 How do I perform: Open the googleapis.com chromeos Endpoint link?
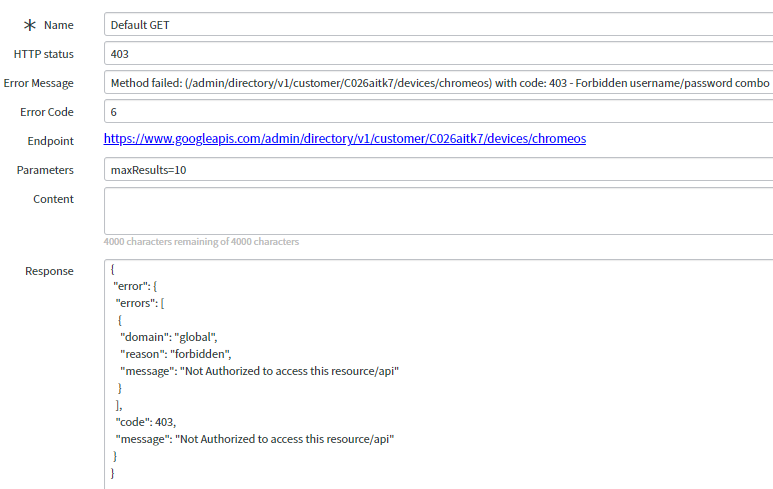pyautogui.click(x=345, y=140)
